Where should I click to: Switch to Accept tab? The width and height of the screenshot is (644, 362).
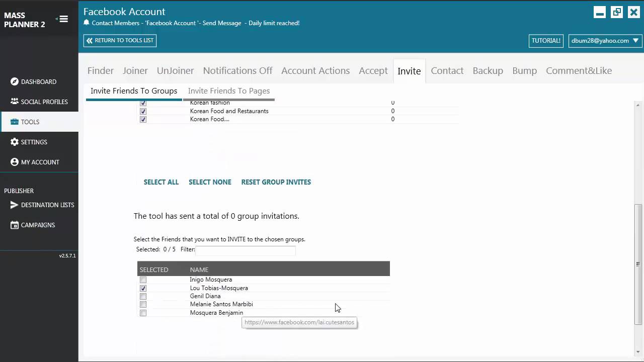(x=373, y=70)
